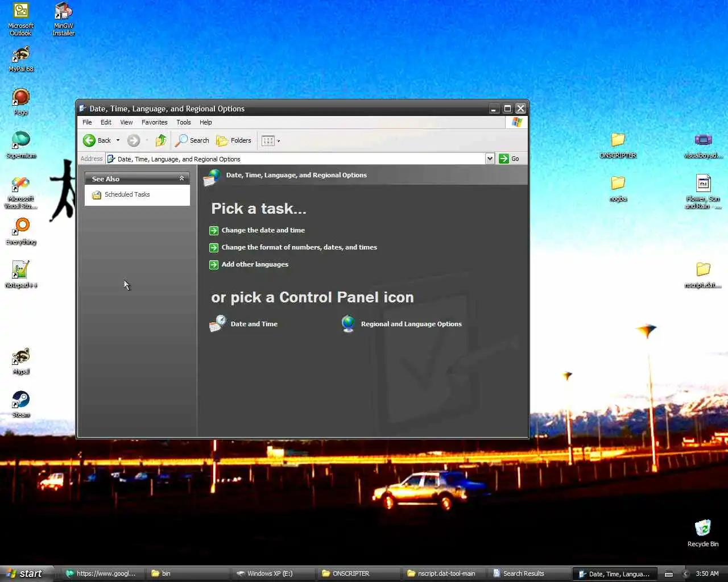Open the Tools menu

[183, 122]
